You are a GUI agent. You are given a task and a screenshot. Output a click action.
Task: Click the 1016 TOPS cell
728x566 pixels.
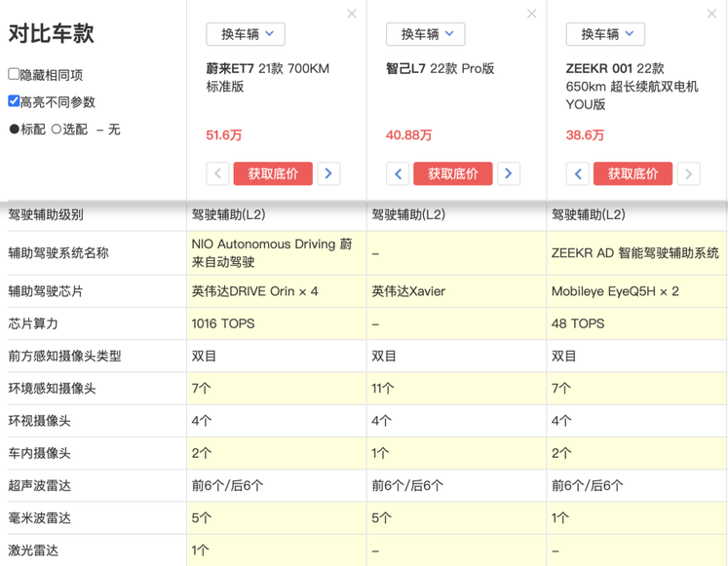276,323
